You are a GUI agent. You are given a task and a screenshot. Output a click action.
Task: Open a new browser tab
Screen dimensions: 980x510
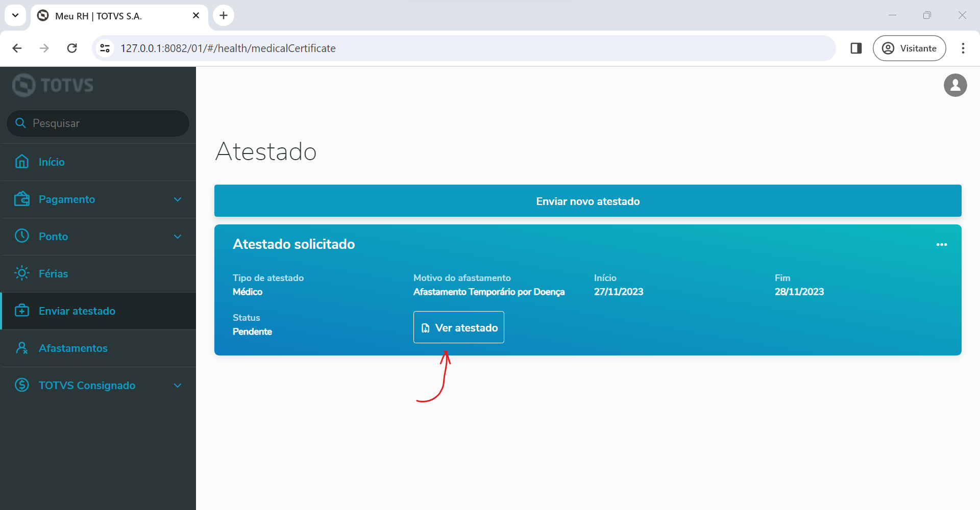224,15
